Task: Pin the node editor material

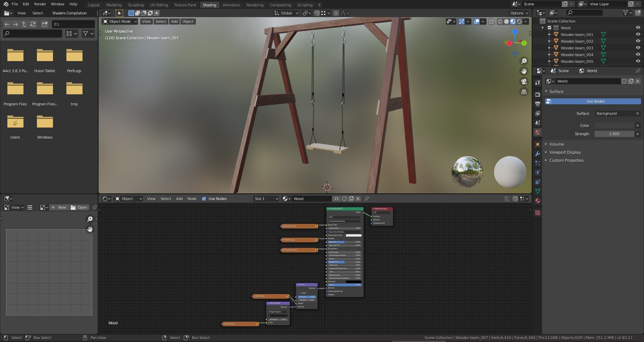Action: (x=367, y=199)
